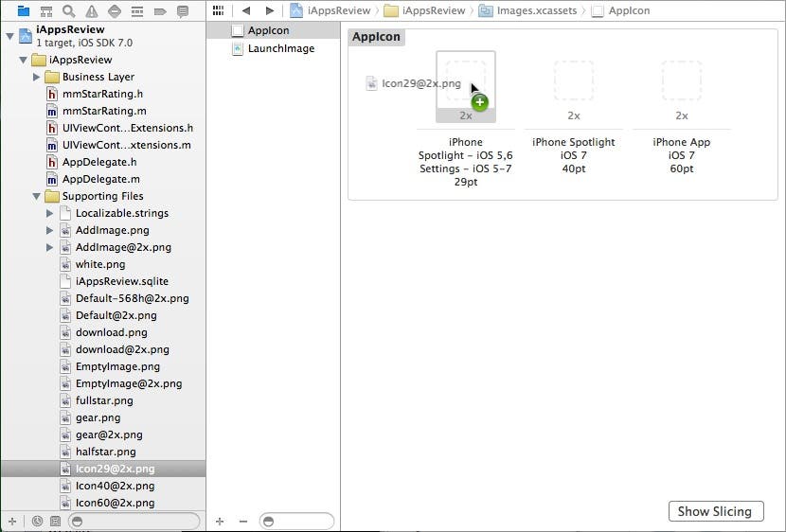Open the Project navigator folder icon
The width and height of the screenshot is (786, 532).
(x=24, y=11)
